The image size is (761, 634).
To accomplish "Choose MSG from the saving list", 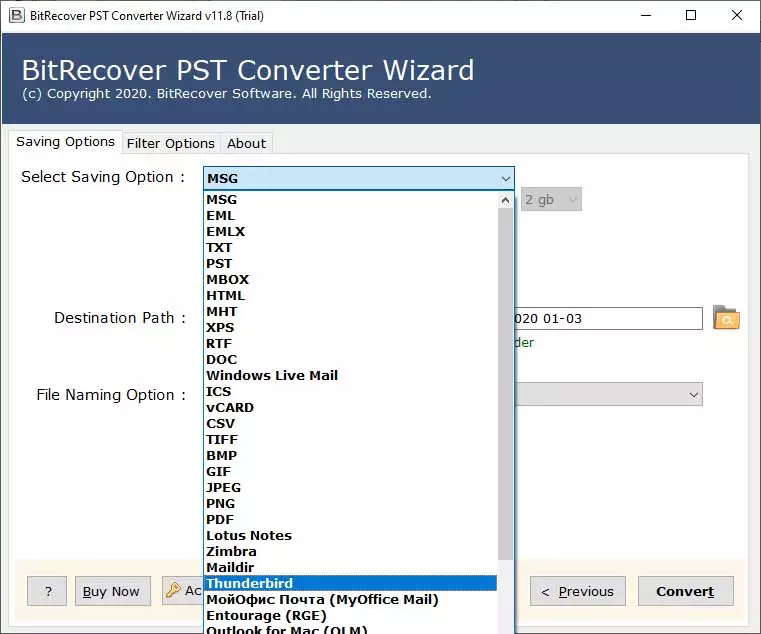I will pyautogui.click(x=350, y=200).
